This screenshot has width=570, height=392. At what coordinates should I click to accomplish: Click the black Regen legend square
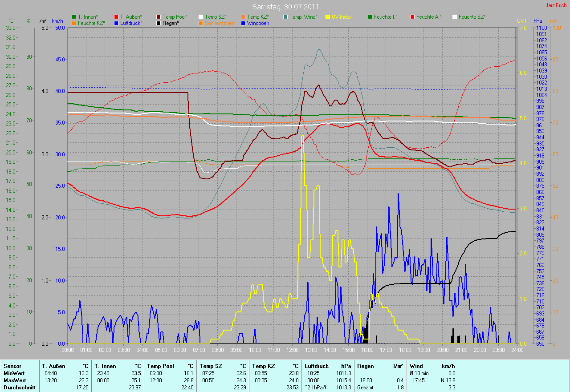(159, 23)
